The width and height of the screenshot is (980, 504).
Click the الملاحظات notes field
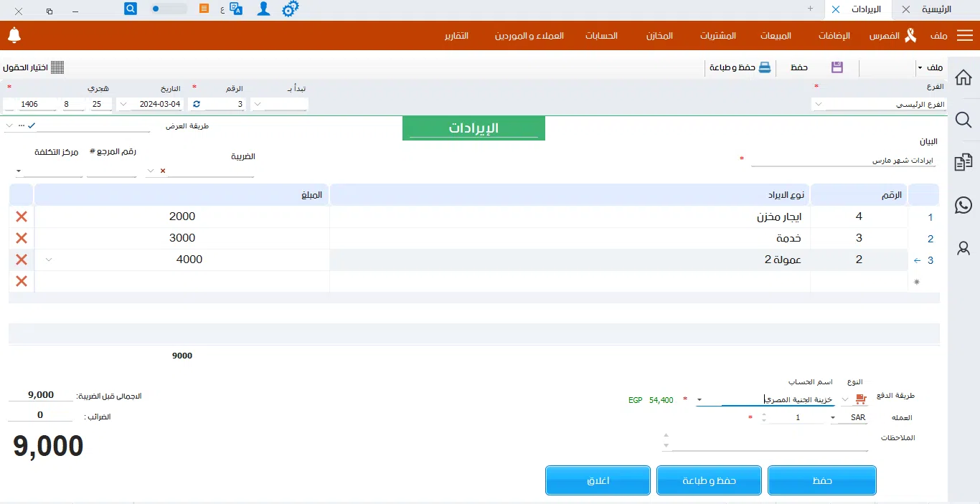pyautogui.click(x=768, y=441)
